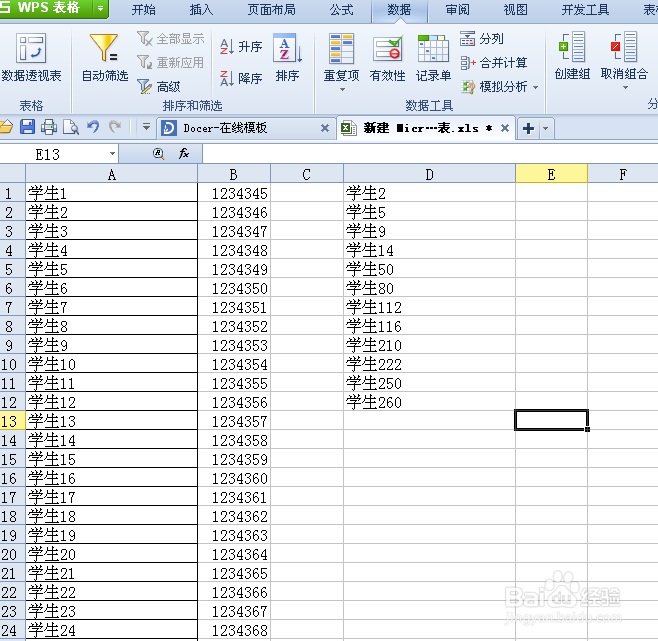Select column A header

tap(111, 174)
